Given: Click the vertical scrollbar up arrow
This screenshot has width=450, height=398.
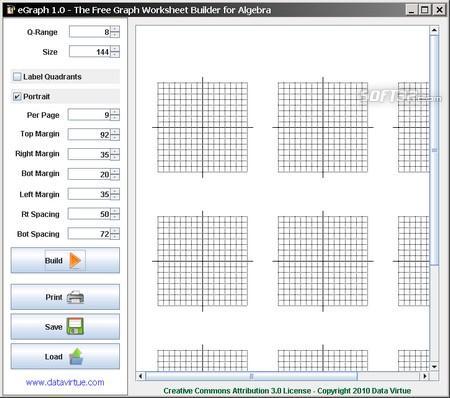Looking at the screenshot, I should (x=434, y=30).
